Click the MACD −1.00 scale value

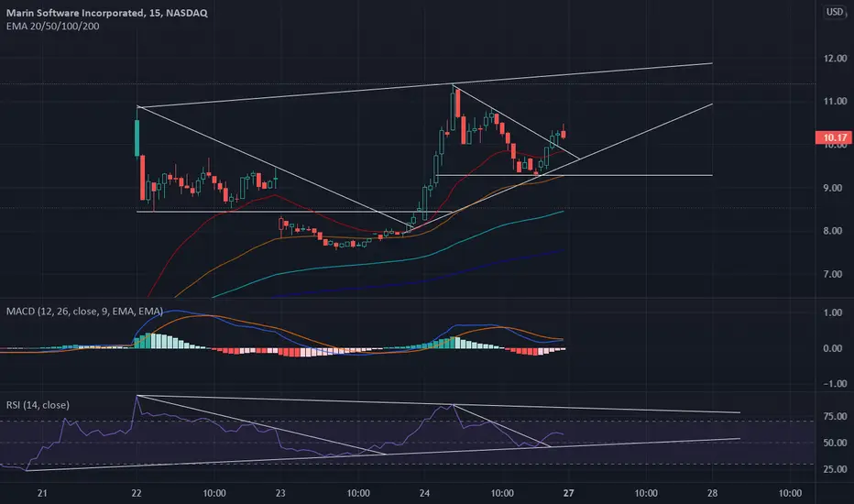tap(834, 384)
